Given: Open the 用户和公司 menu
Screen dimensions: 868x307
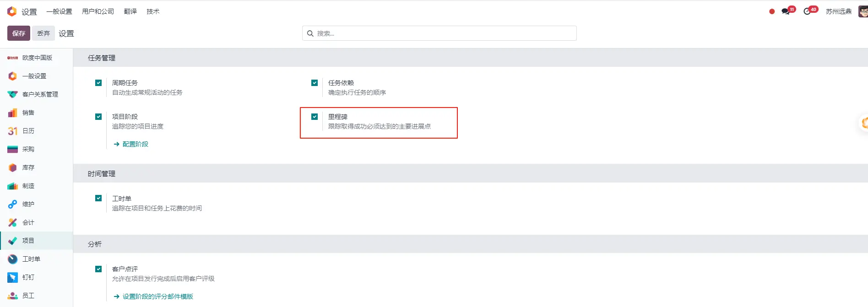Looking at the screenshot, I should (x=98, y=11).
